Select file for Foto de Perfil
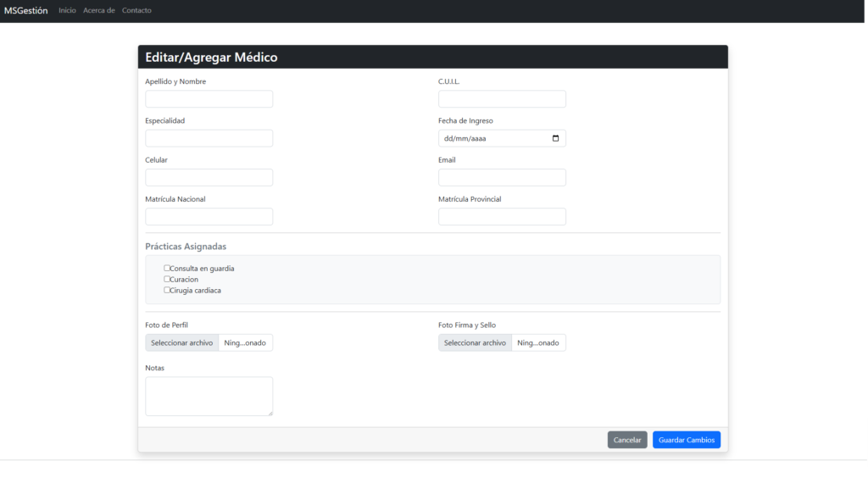Viewport: 868px width, 489px height. pyautogui.click(x=182, y=342)
